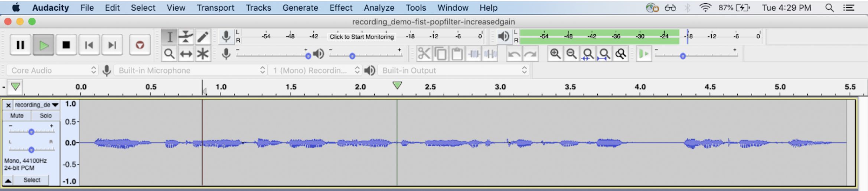Screen dimensions: 868x191
Task: Stop playback with the Stop button
Action: [66, 45]
